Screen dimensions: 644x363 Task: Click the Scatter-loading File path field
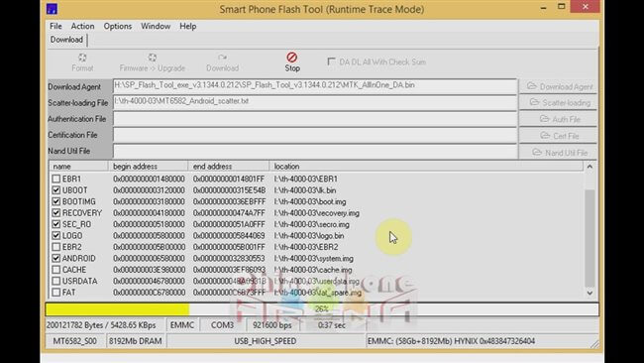(x=315, y=102)
